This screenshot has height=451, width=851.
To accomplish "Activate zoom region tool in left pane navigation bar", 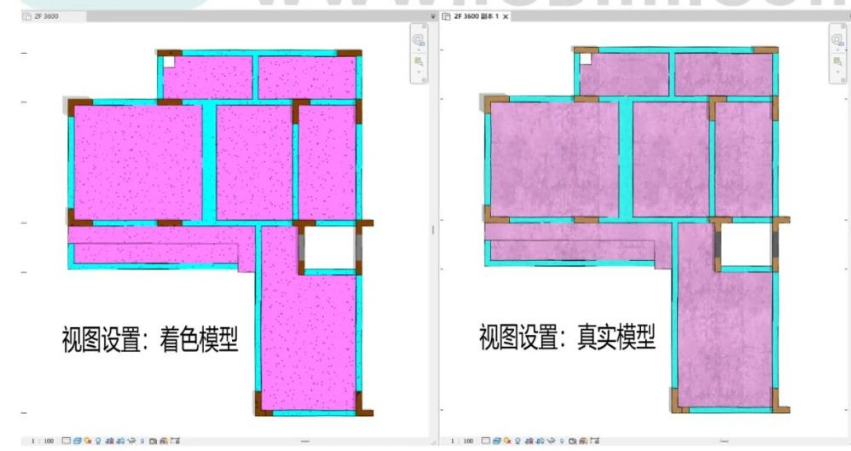I will pos(418,62).
